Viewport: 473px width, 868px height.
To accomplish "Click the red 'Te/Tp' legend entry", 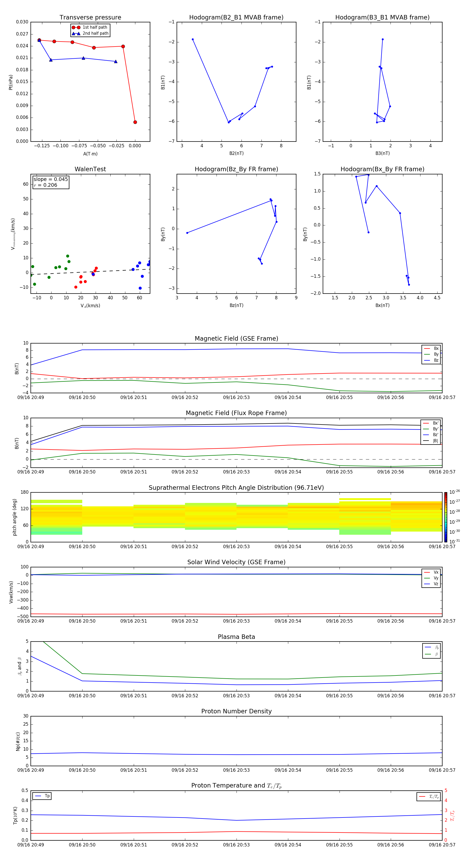I will (429, 796).
